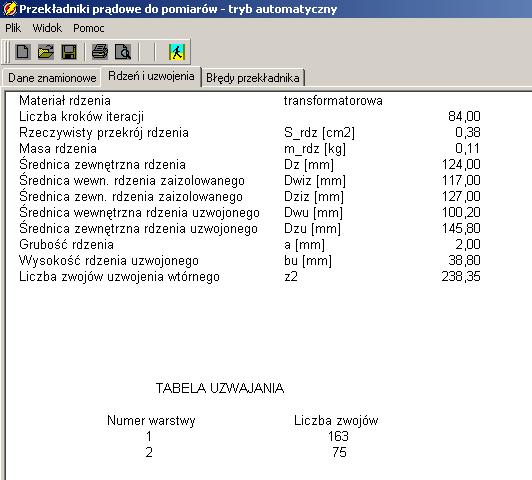Open a file with the folder icon
Screen dimensions: 532x480
(x=46, y=52)
